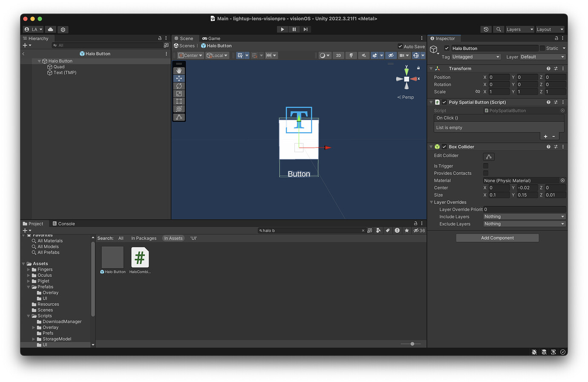588x382 pixels.
Task: Switch Scene view to 2D mode
Action: tap(338, 55)
